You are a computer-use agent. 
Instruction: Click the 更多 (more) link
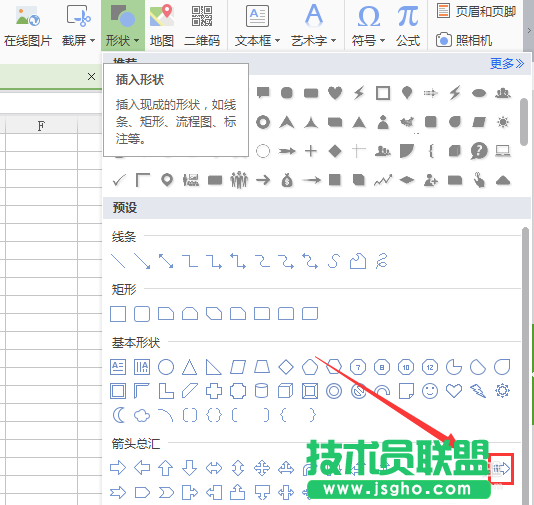coord(507,63)
